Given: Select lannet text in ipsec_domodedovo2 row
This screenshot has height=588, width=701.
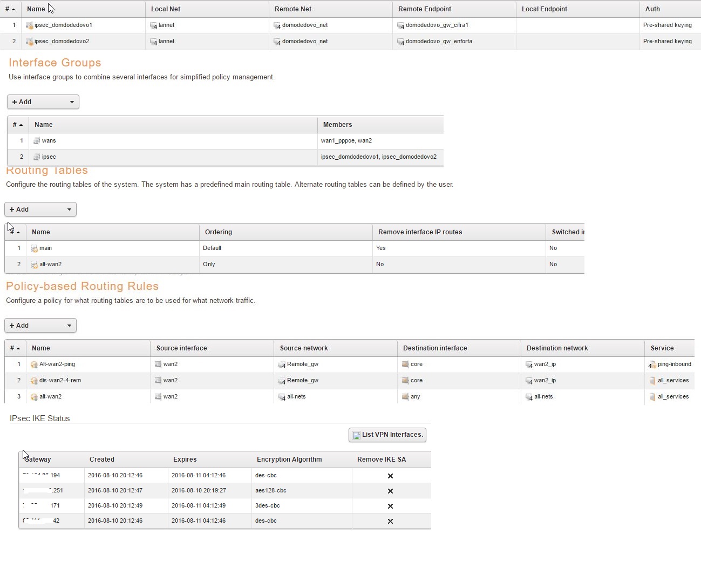Looking at the screenshot, I should [x=167, y=42].
